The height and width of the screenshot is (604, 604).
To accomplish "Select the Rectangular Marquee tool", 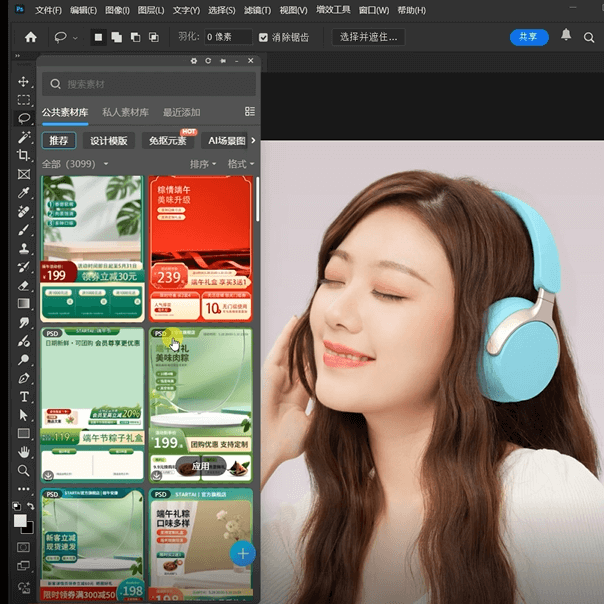I will coord(23,100).
